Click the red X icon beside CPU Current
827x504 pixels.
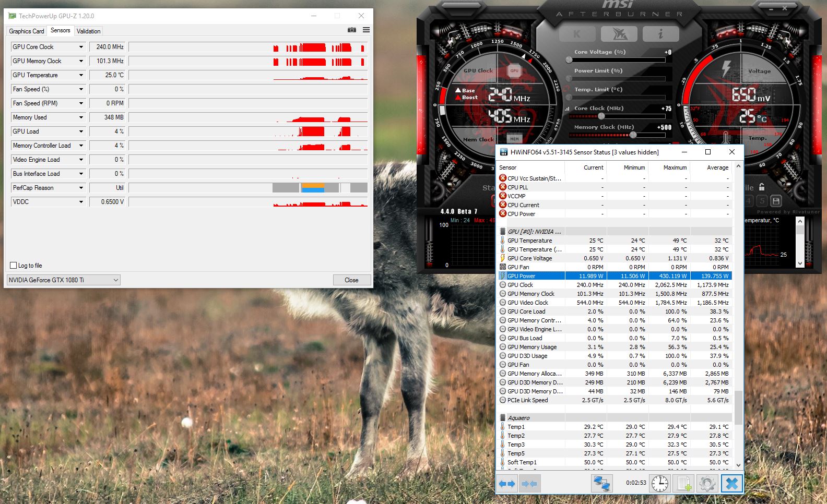[503, 205]
